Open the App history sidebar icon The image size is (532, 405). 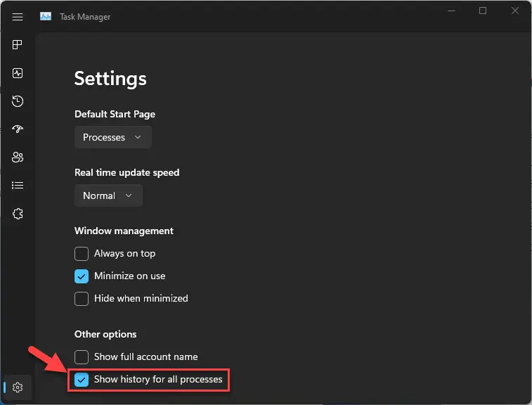(18, 101)
